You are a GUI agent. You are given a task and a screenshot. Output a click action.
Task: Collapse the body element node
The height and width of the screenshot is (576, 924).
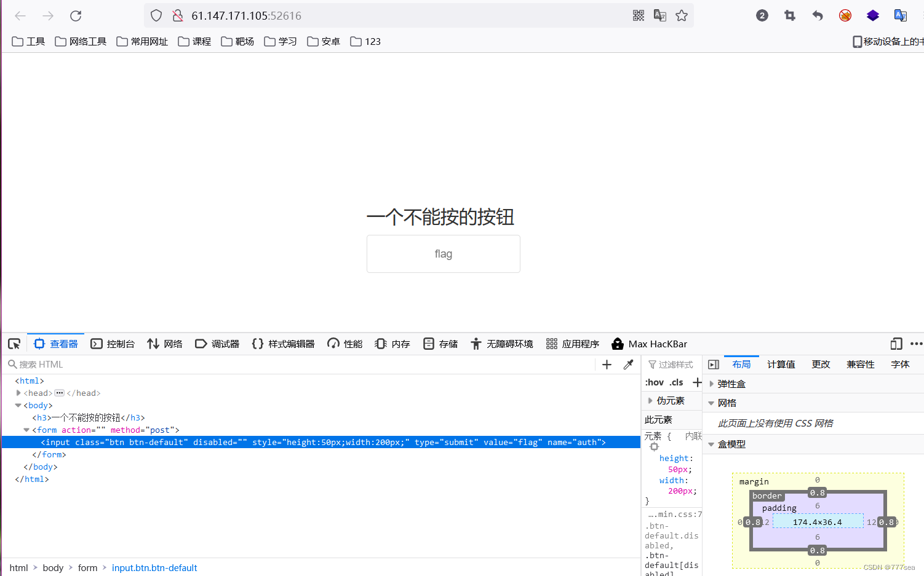tap(18, 405)
